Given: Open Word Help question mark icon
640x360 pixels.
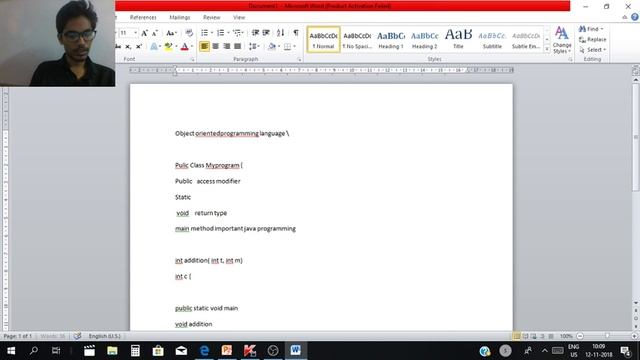Looking at the screenshot, I should [x=635, y=17].
